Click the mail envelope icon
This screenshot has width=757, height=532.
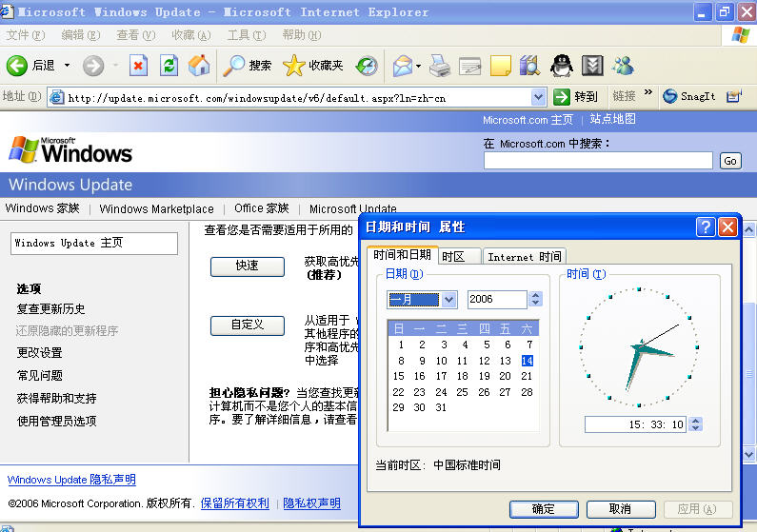[x=403, y=66]
